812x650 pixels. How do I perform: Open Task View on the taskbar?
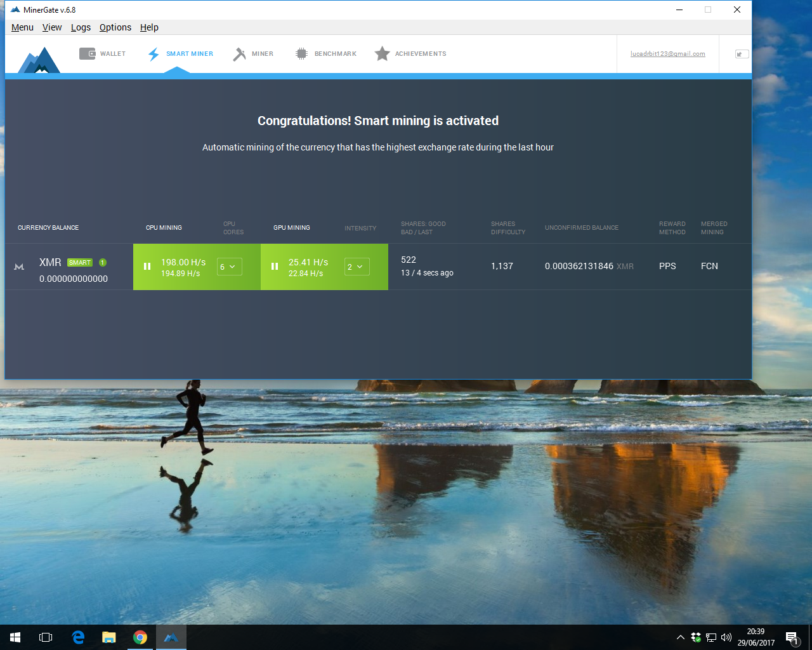tap(46, 637)
